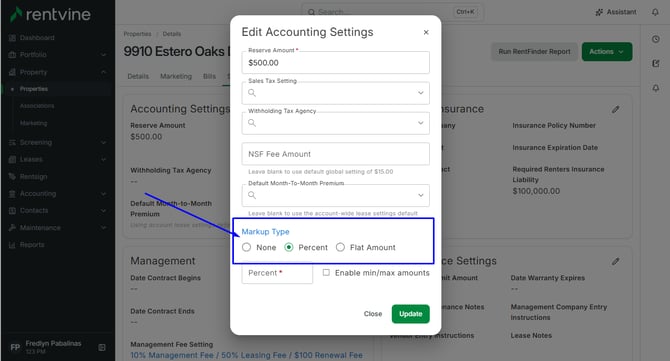Switch to the Details tab
Image resolution: width=670 pixels, height=361 pixels.
(138, 76)
